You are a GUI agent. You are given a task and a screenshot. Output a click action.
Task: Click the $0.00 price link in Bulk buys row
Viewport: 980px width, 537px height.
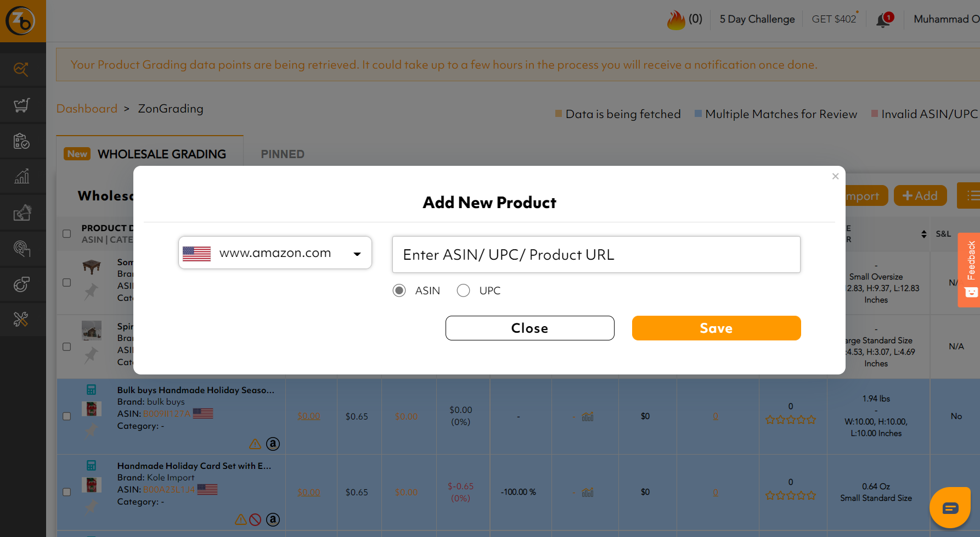[x=308, y=416]
